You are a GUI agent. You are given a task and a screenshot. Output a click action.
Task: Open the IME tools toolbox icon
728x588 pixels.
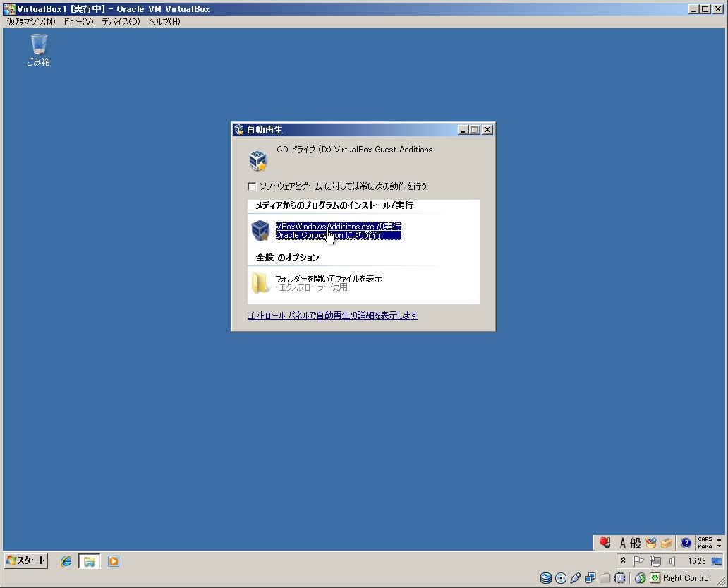666,543
